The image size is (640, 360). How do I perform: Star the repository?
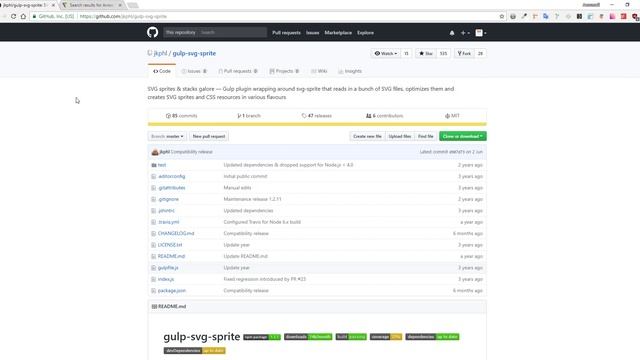click(426, 53)
